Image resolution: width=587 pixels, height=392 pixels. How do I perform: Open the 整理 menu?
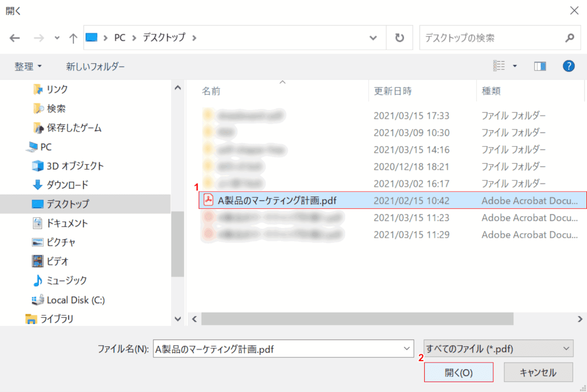(x=28, y=67)
